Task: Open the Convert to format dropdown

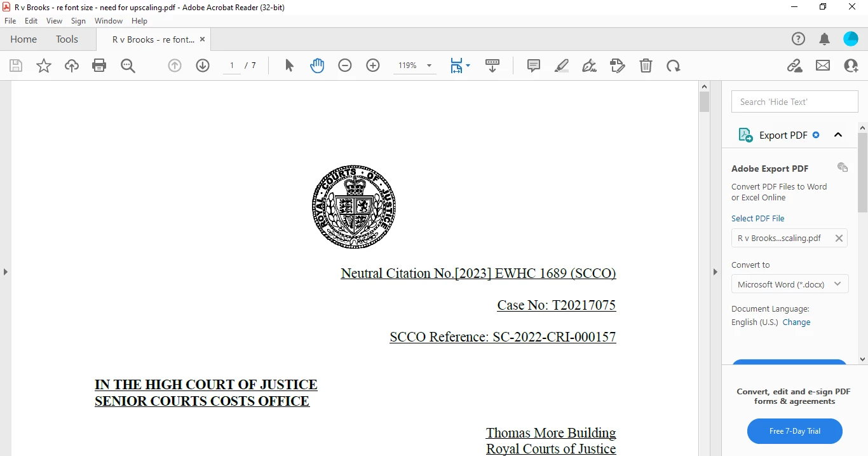Action: [789, 284]
